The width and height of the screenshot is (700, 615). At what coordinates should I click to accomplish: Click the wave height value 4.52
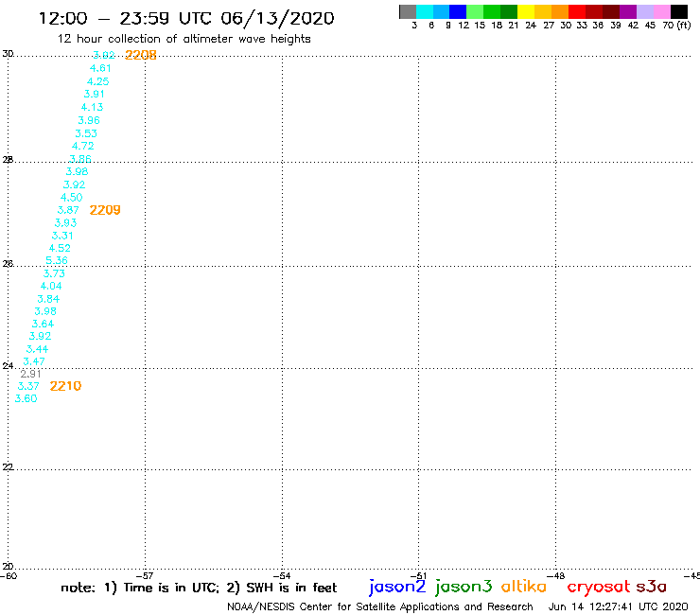click(60, 248)
